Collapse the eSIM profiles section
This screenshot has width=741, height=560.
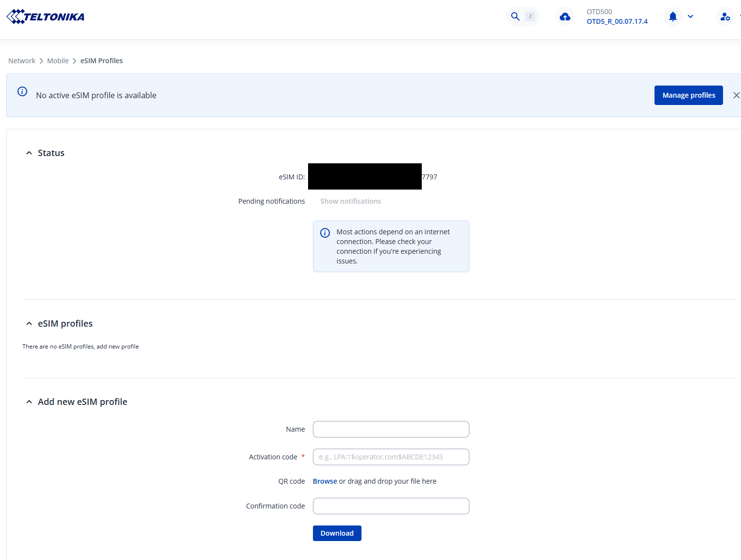click(x=29, y=324)
